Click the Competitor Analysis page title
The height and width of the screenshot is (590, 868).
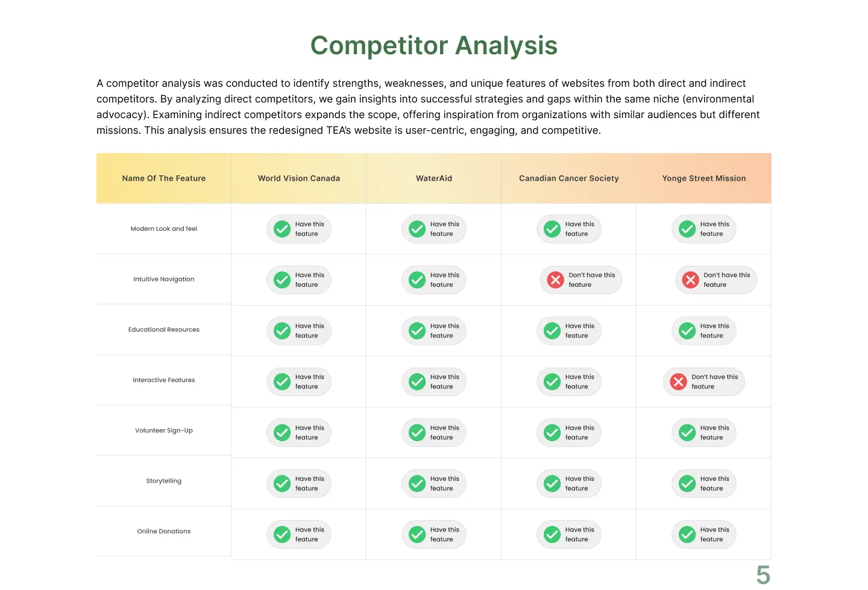(x=434, y=46)
